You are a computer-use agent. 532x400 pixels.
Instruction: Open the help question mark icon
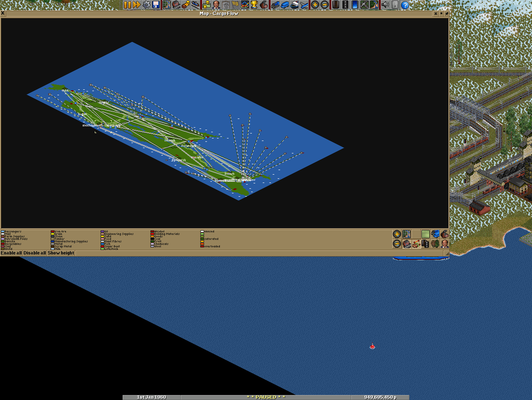pos(405,5)
